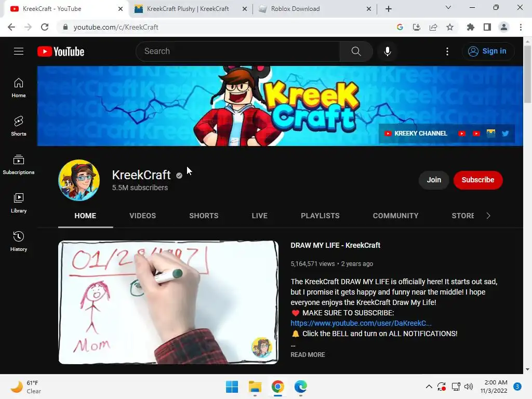The height and width of the screenshot is (399, 532).
Task: Click the YouTube logo
Action: click(x=61, y=51)
